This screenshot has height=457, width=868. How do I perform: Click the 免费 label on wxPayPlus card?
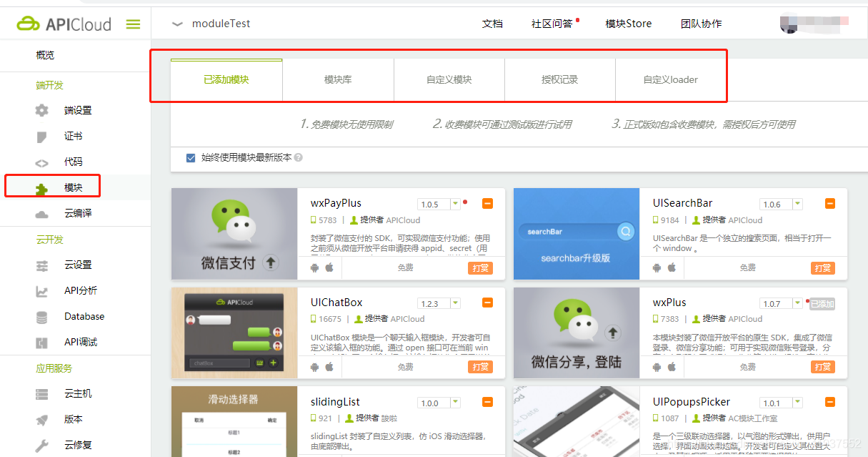[405, 267]
